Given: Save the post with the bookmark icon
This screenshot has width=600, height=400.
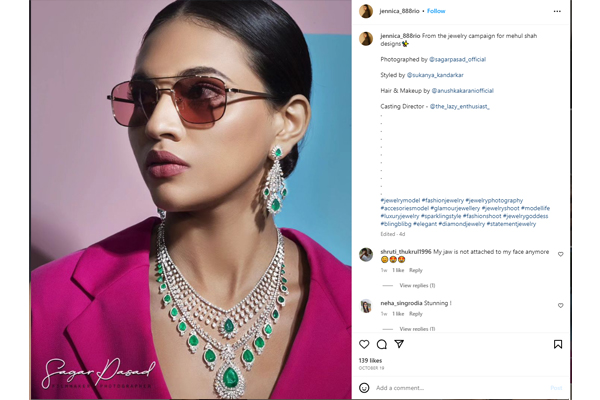Looking at the screenshot, I should click(x=558, y=344).
